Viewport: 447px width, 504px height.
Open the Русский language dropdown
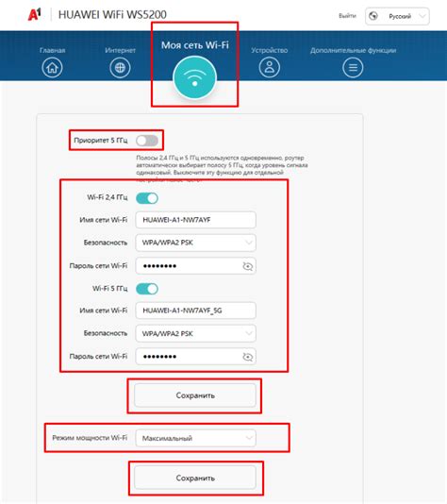[x=397, y=16]
